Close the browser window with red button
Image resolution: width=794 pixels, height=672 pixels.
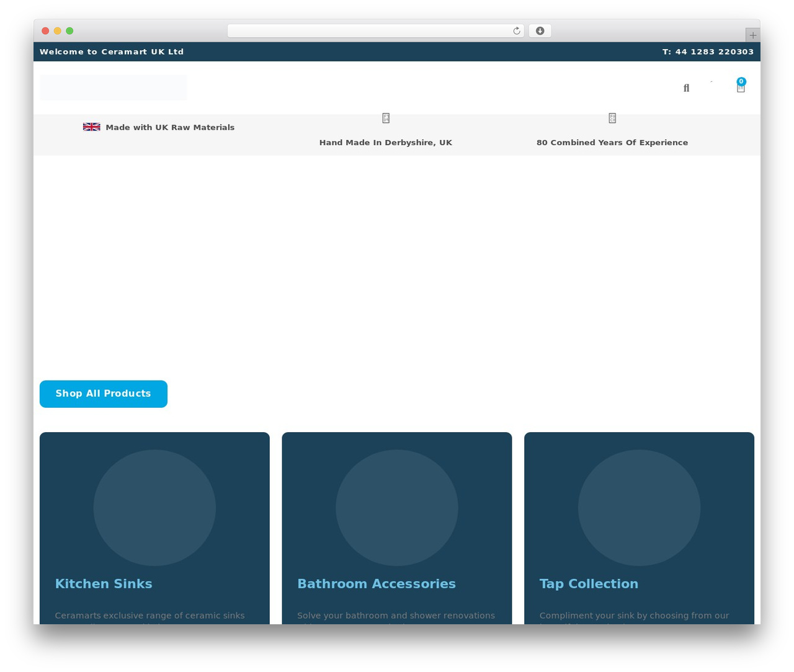tap(45, 31)
